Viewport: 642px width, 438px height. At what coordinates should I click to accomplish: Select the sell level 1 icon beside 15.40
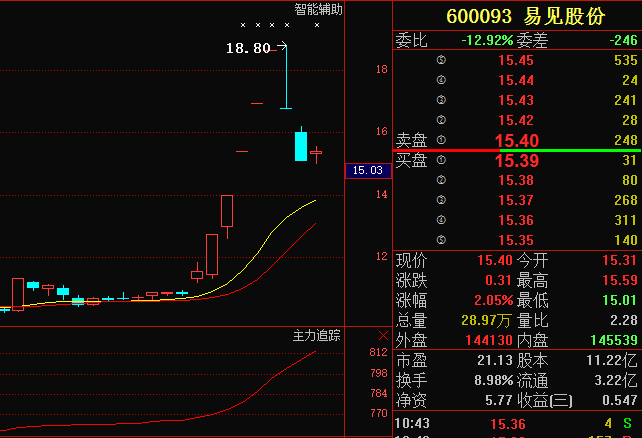point(440,140)
